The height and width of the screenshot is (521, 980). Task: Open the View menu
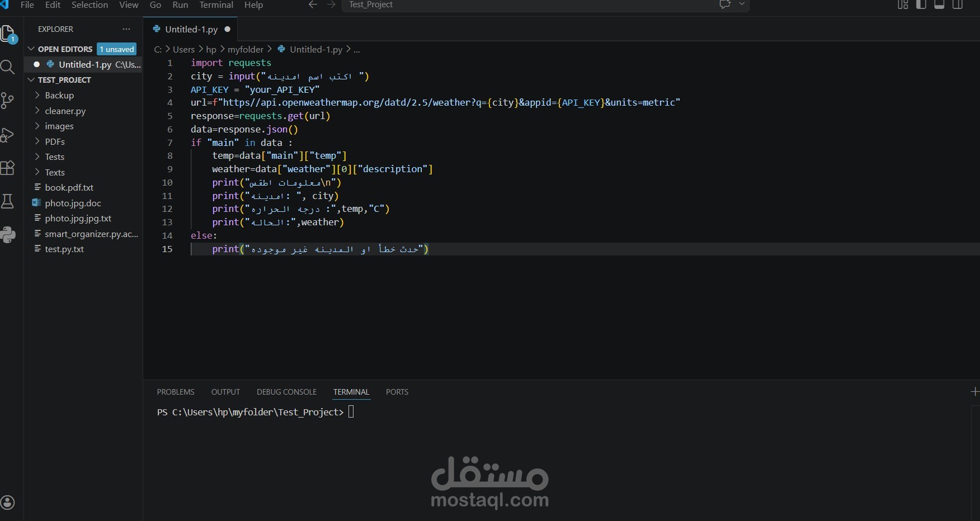129,4
